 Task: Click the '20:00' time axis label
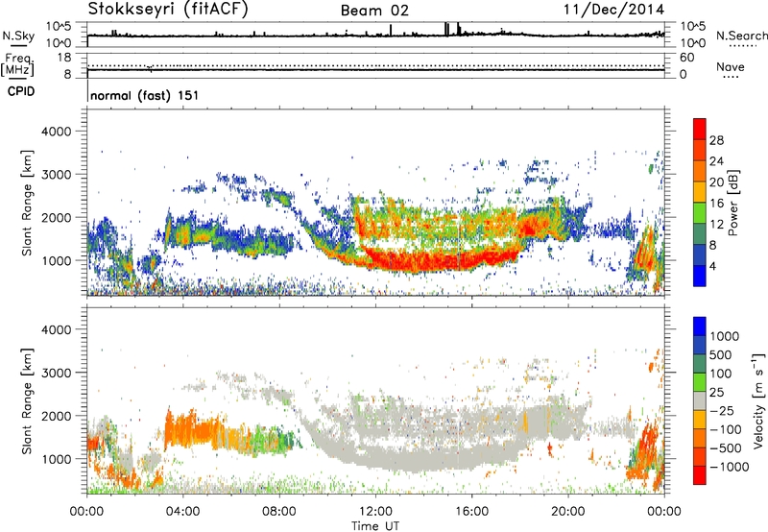[x=567, y=512]
